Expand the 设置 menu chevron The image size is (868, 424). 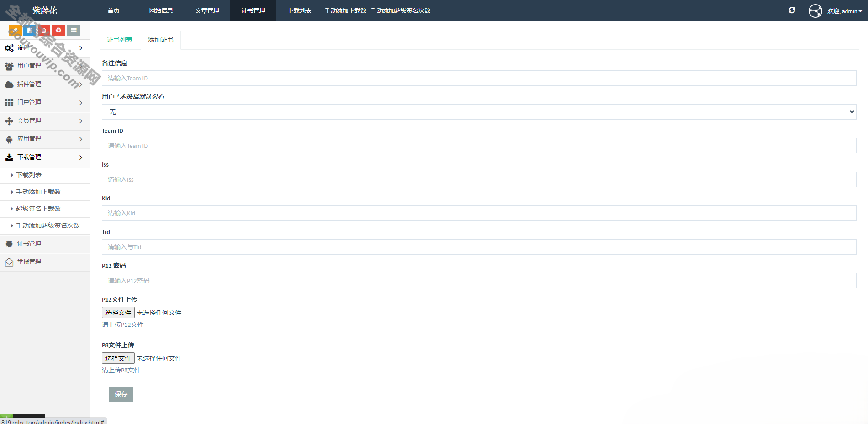[81, 48]
